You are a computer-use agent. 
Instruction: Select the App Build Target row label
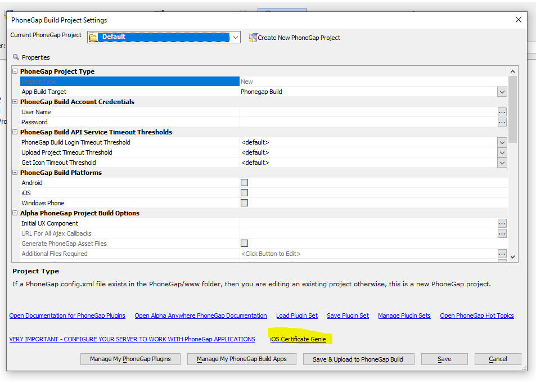pyautogui.click(x=44, y=92)
